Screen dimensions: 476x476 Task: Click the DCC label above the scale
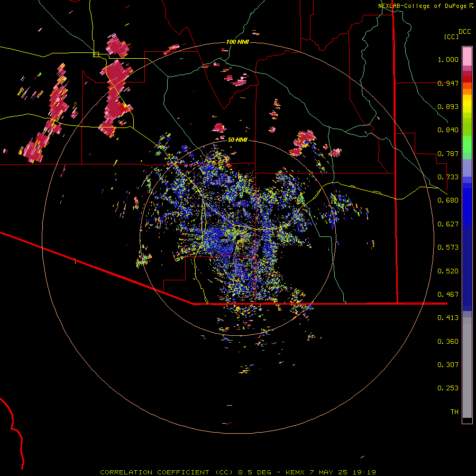click(464, 32)
